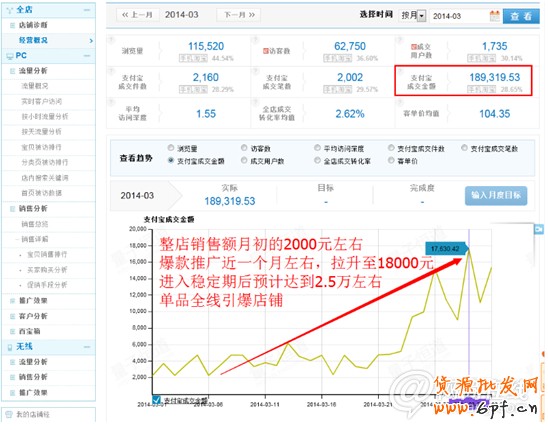Go to next month with 下一月 button
The image size is (548, 430).
[x=239, y=15]
